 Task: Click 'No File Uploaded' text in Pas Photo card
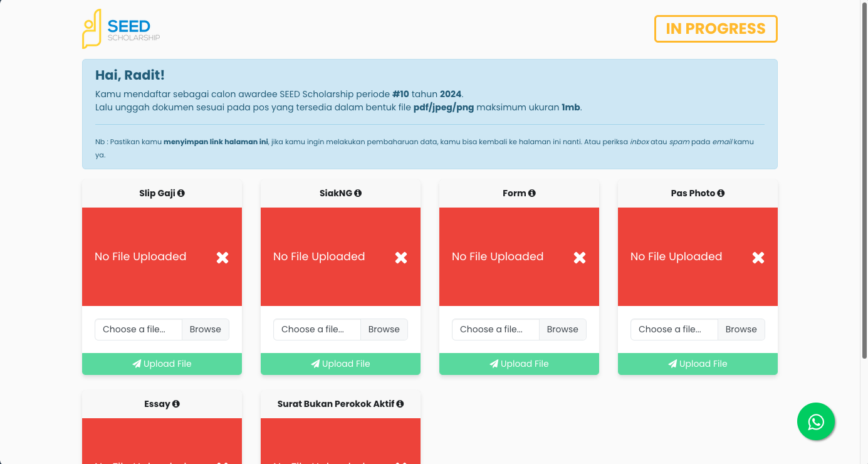coord(676,256)
